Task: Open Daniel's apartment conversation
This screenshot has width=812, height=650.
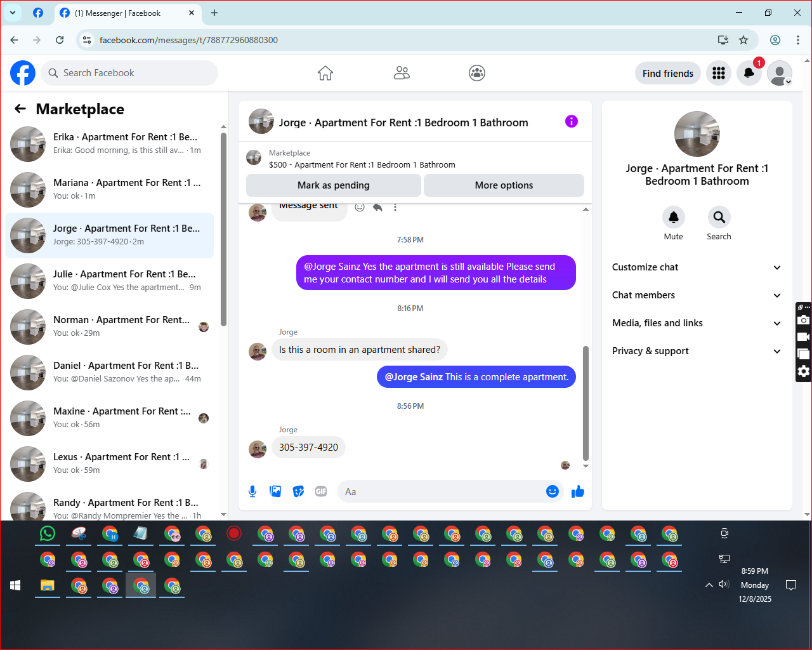Action: (110, 373)
